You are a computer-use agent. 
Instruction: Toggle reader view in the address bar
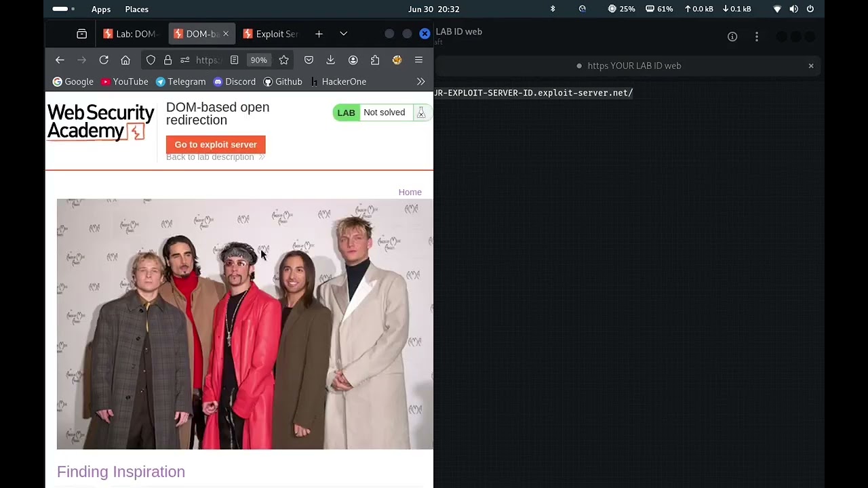click(x=234, y=60)
